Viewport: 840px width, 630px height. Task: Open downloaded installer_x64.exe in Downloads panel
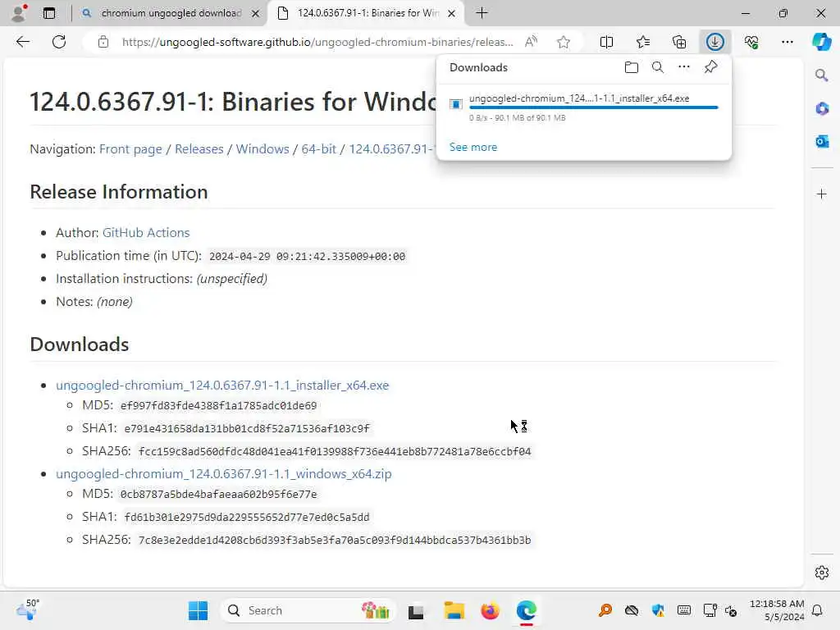coord(578,98)
